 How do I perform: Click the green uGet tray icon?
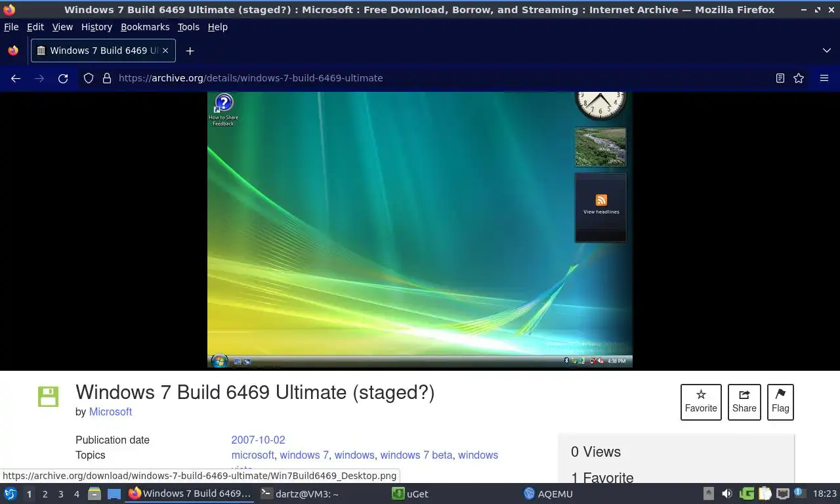747,493
